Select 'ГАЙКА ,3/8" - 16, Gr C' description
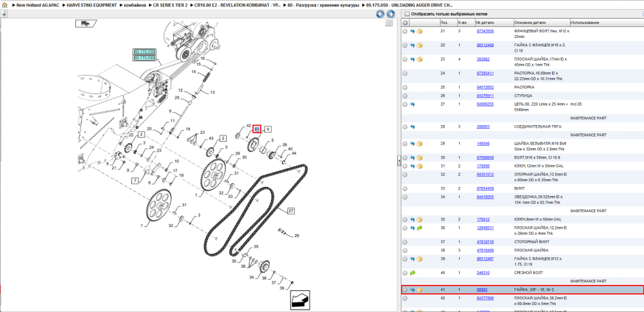 pos(536,290)
